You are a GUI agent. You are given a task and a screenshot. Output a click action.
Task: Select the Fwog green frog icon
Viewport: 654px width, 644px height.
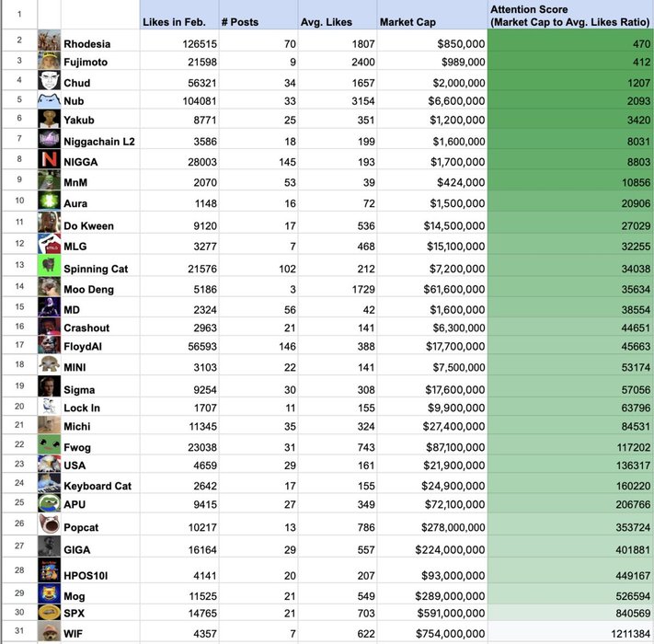(x=49, y=445)
